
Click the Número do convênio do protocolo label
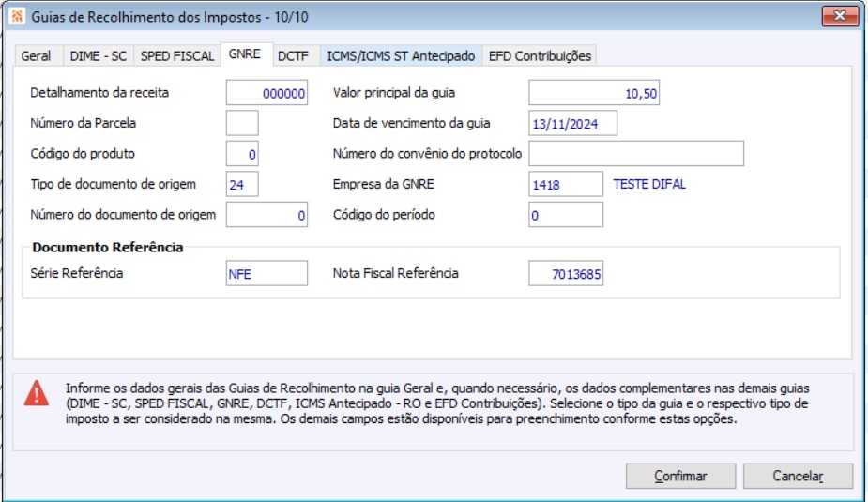[427, 153]
